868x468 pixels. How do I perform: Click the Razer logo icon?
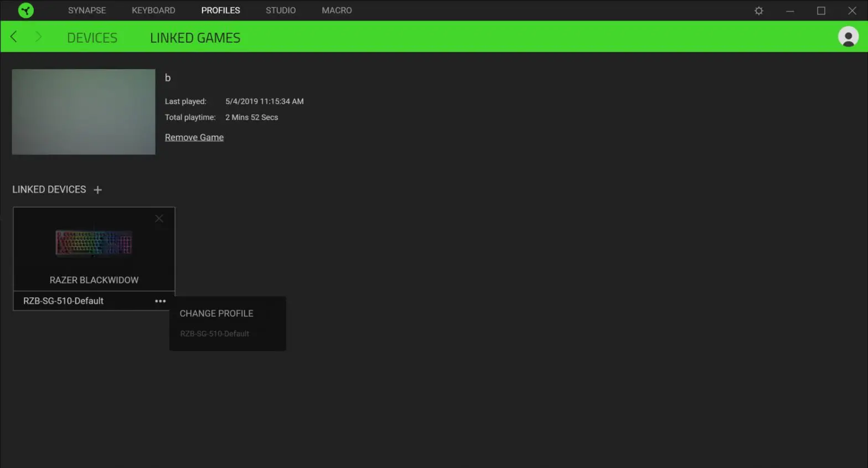point(26,11)
